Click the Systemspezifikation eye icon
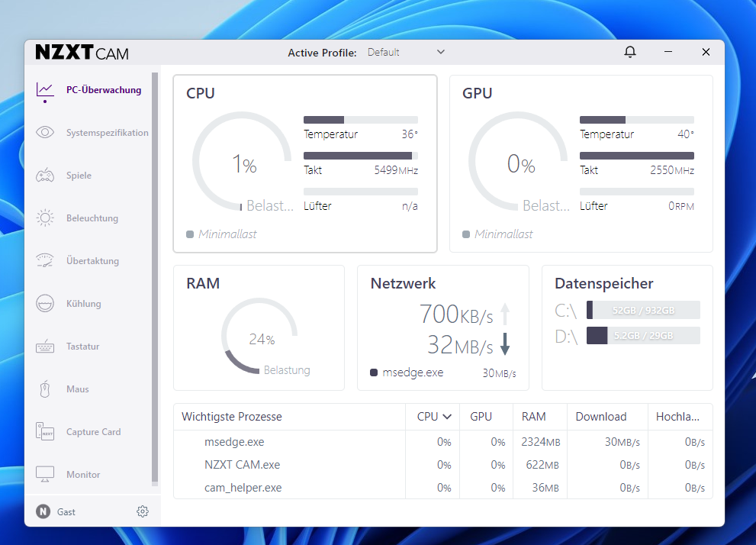Viewport: 756px width, 545px height. click(x=45, y=132)
